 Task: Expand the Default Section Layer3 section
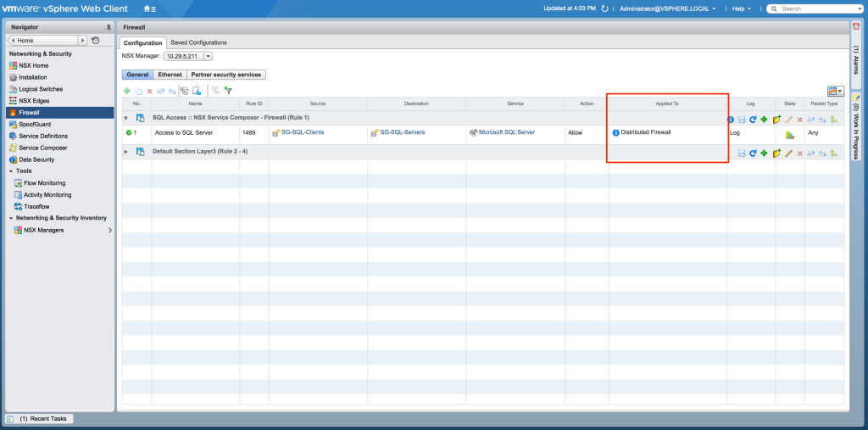point(125,152)
